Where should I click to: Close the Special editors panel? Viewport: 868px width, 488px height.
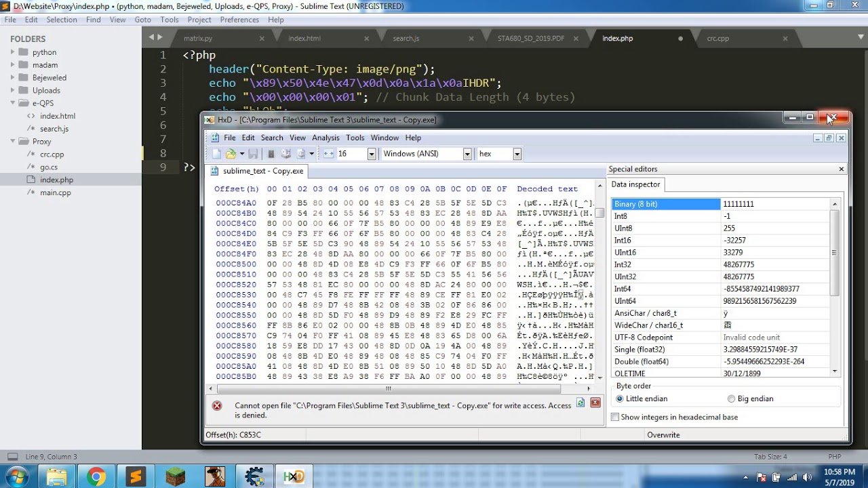pos(842,169)
